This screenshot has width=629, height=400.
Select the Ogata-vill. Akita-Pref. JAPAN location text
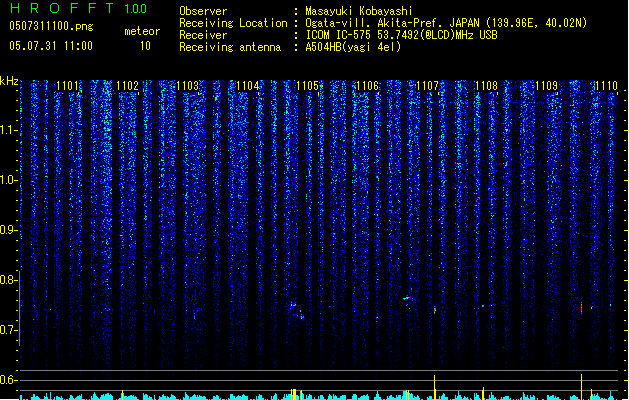[x=446, y=23]
